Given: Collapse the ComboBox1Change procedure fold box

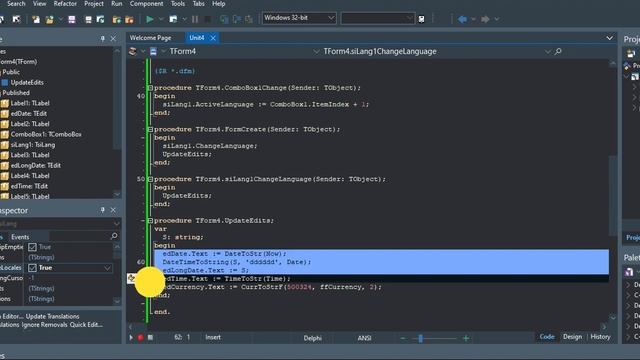Looking at the screenshot, I should pyautogui.click(x=150, y=88).
